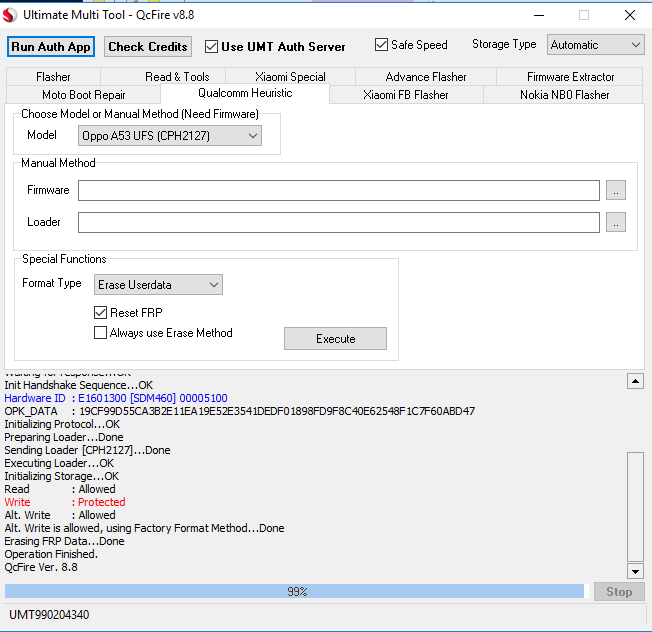The width and height of the screenshot is (652, 632).
Task: Enable Always use Erase Method
Action: [x=100, y=333]
